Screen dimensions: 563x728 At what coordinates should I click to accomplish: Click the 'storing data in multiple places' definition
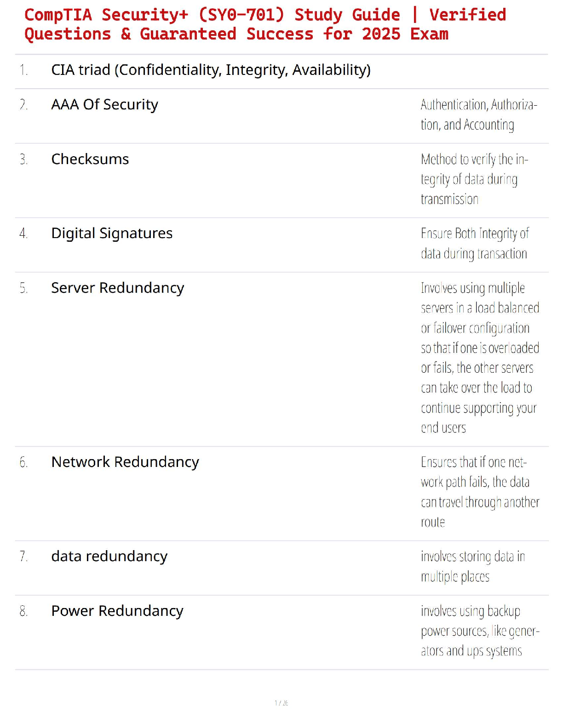[472, 567]
